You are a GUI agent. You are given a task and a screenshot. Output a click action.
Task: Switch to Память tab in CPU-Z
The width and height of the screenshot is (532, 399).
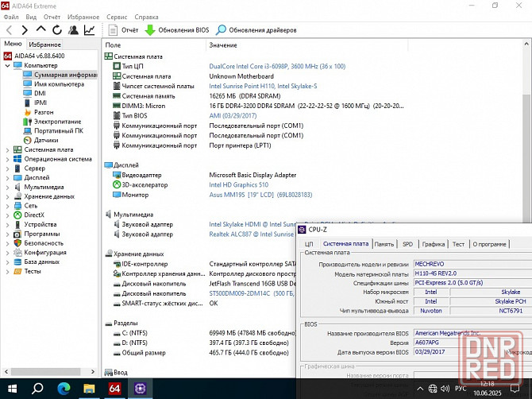pyautogui.click(x=384, y=244)
